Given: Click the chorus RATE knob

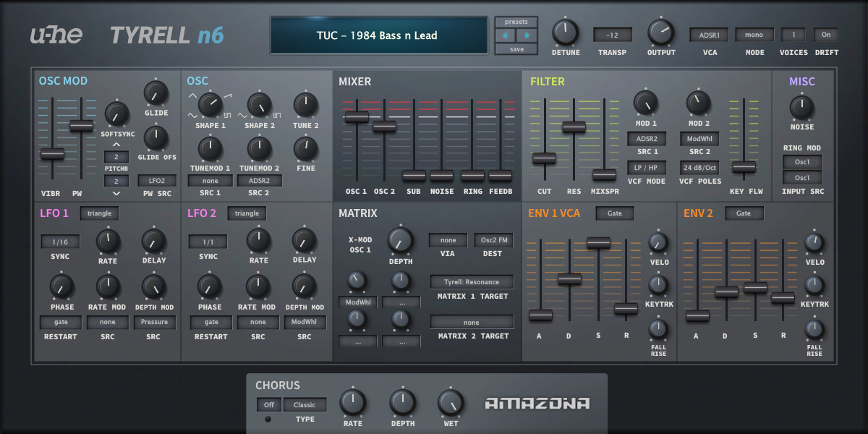Looking at the screenshot, I should point(353,403).
